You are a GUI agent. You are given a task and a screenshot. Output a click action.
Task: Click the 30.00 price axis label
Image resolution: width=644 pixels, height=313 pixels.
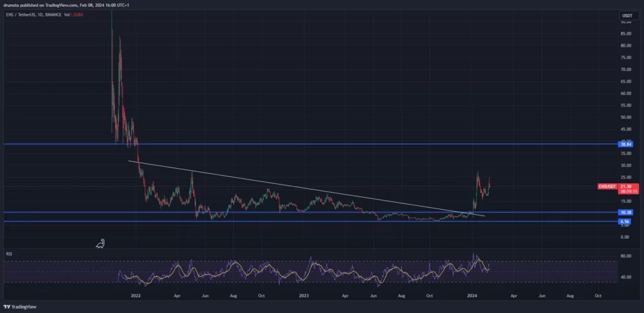(x=626, y=166)
